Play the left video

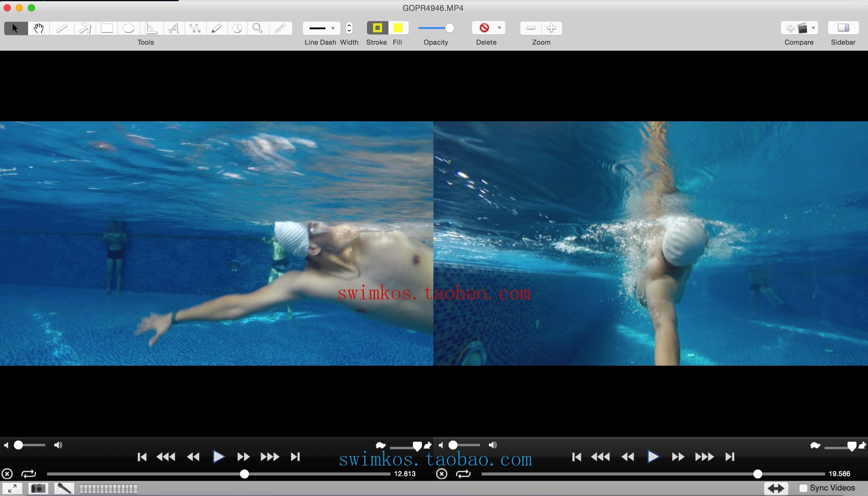(x=219, y=456)
